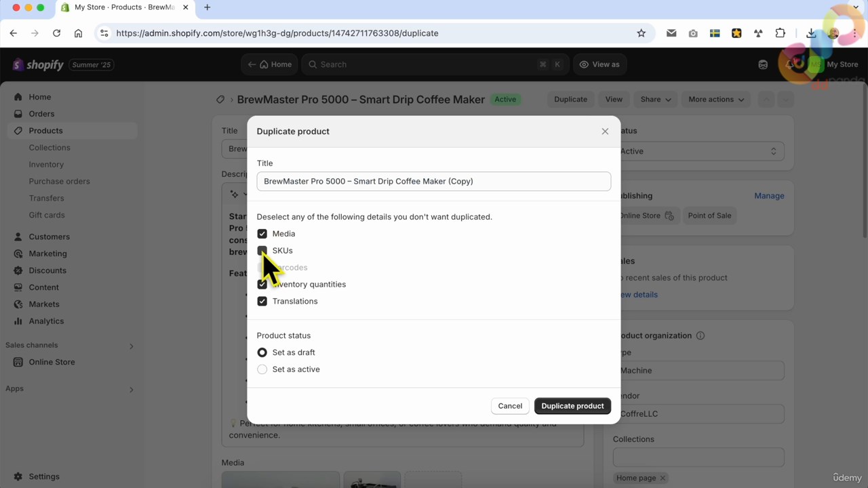Uncheck the Translations checkbox
The width and height of the screenshot is (868, 488).
point(262,302)
